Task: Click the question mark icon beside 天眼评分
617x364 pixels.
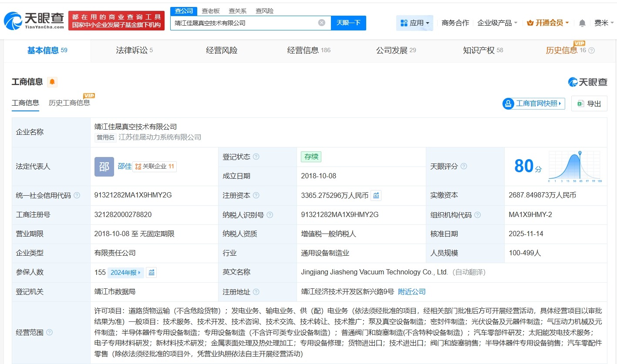Action: (463, 166)
